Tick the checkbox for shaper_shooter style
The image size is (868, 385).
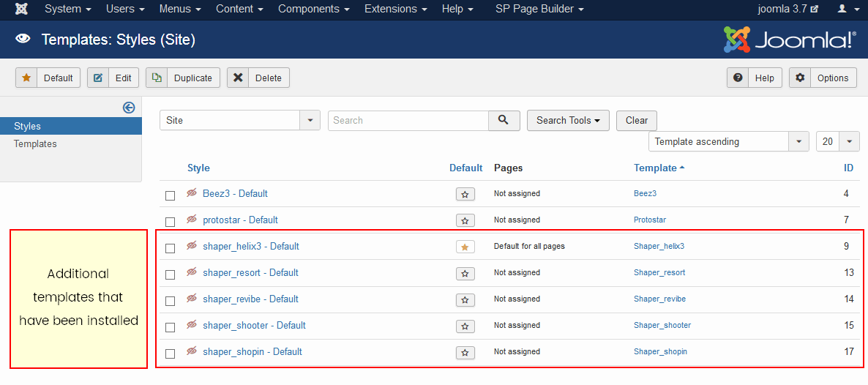(x=171, y=327)
